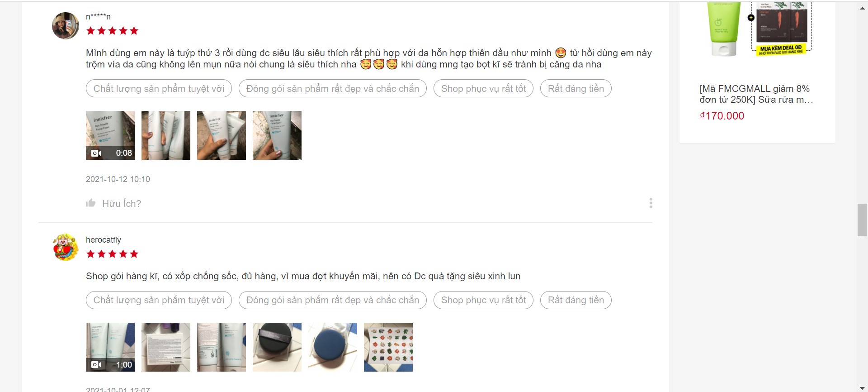Click herocatfly's 'Rất đáng tiền' tag
Image resolution: width=868 pixels, height=392 pixels.
[x=576, y=300]
